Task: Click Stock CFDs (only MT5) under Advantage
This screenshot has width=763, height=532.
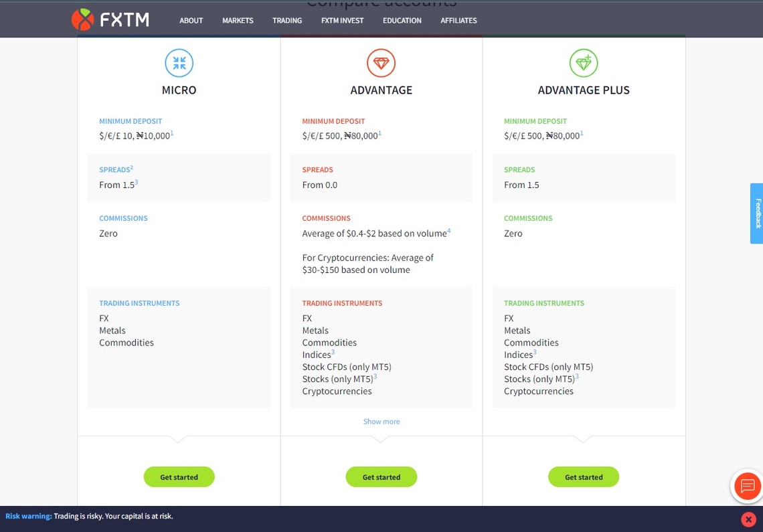Action: coord(347,367)
